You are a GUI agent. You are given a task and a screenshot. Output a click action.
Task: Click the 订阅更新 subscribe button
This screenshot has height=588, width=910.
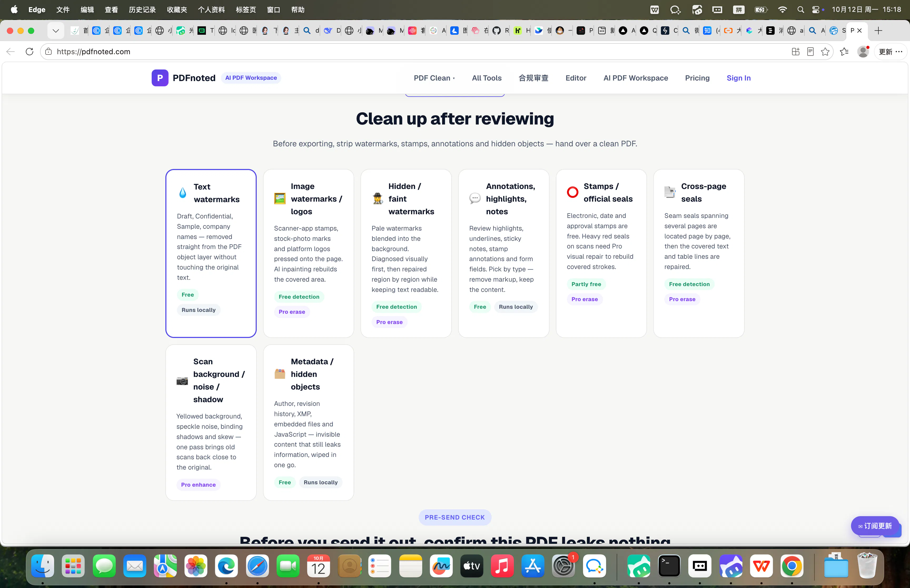coord(874,526)
